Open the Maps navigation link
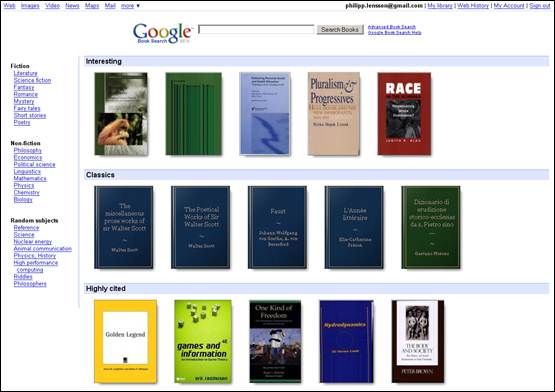This screenshot has width=555, height=392. click(92, 6)
